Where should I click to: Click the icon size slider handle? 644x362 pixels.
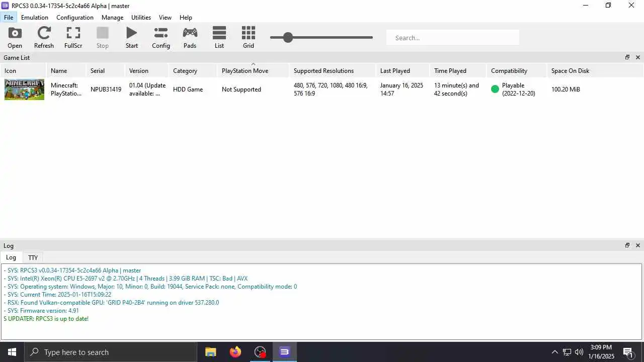tap(288, 37)
